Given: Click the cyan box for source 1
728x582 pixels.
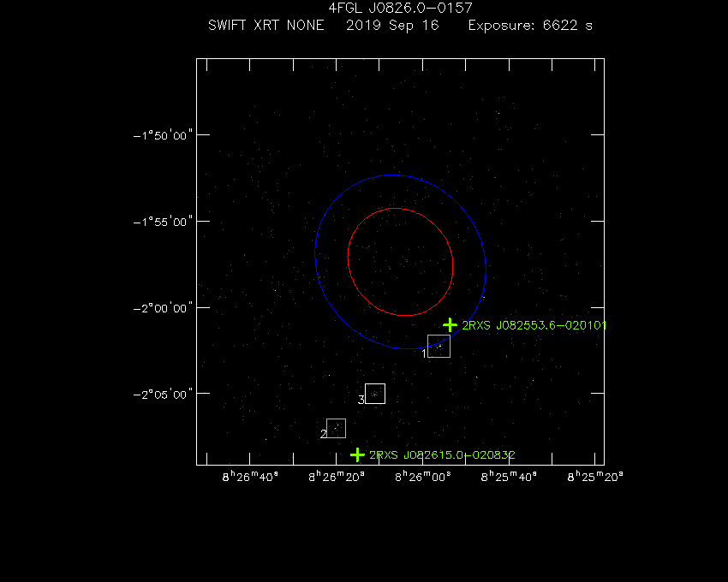Looking at the screenshot, I should (x=439, y=347).
